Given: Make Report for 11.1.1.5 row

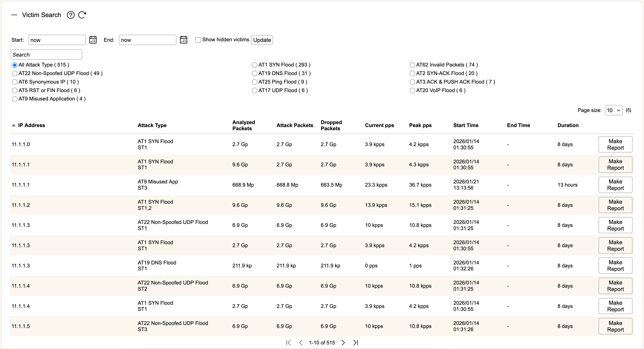Looking at the screenshot, I should tap(615, 326).
